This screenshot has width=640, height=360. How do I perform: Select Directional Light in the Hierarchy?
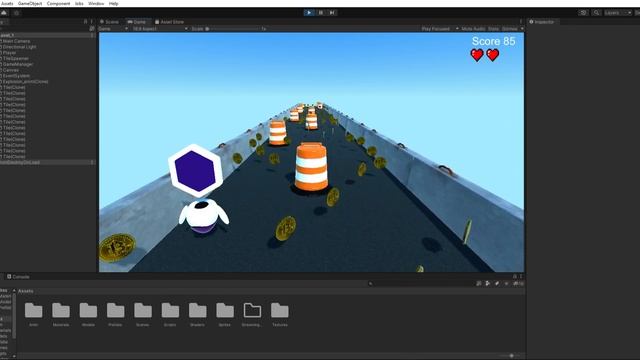pyautogui.click(x=19, y=47)
